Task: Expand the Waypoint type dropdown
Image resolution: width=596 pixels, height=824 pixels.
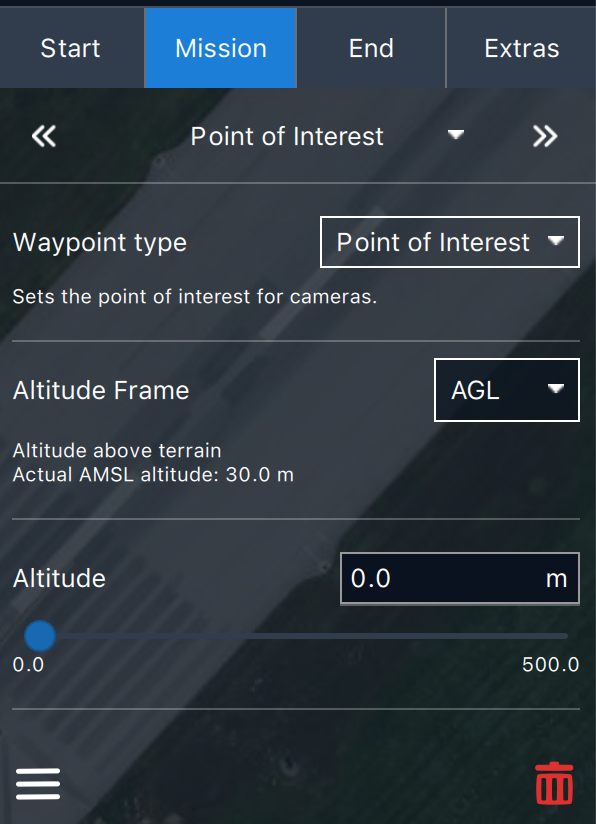Action: (x=450, y=242)
